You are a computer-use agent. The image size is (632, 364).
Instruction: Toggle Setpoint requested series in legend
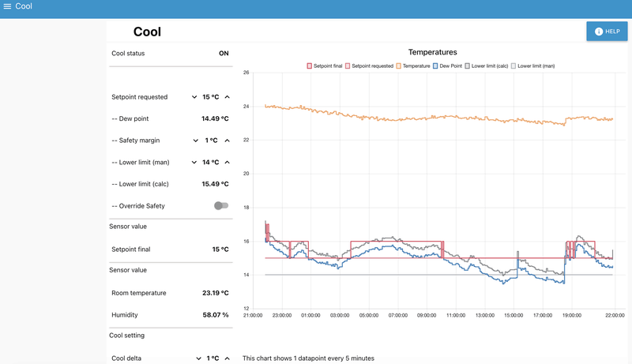click(x=369, y=66)
